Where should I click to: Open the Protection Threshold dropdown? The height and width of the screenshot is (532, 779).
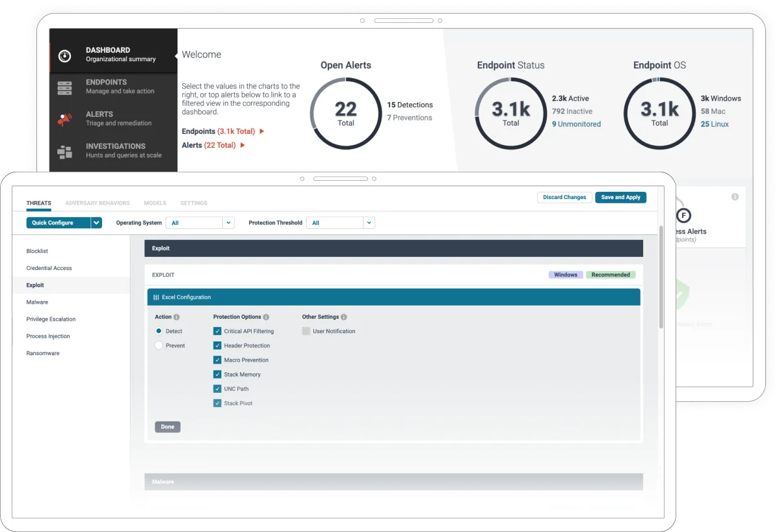340,222
